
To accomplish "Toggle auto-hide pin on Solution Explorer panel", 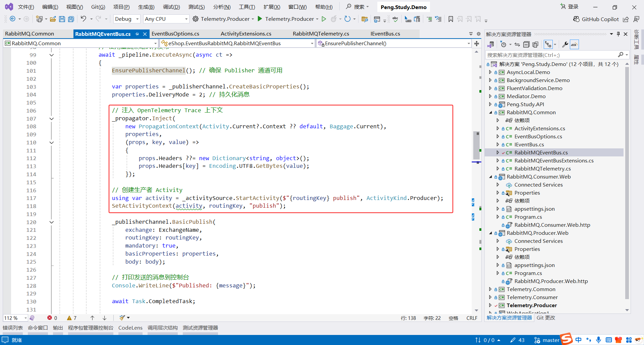I will (618, 34).
